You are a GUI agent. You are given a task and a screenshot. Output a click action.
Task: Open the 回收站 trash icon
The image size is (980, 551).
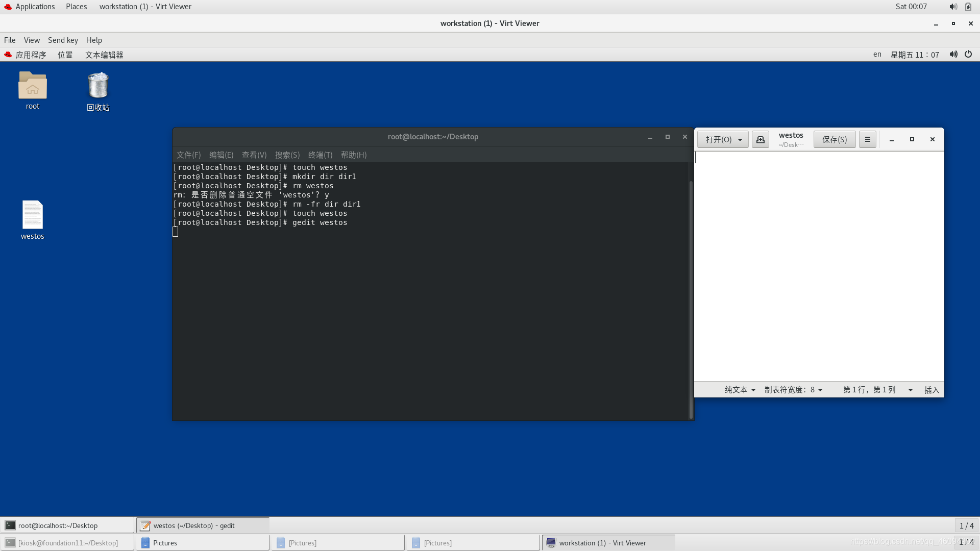click(x=98, y=86)
